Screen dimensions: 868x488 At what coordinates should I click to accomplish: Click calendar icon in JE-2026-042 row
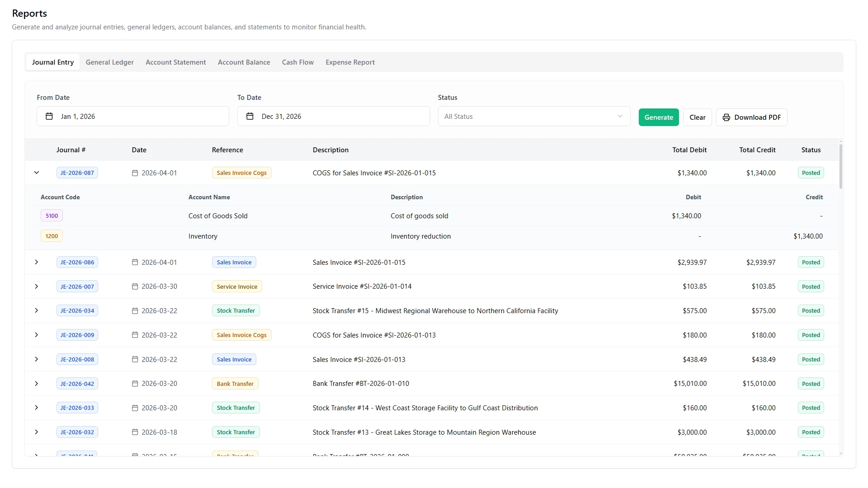point(135,384)
